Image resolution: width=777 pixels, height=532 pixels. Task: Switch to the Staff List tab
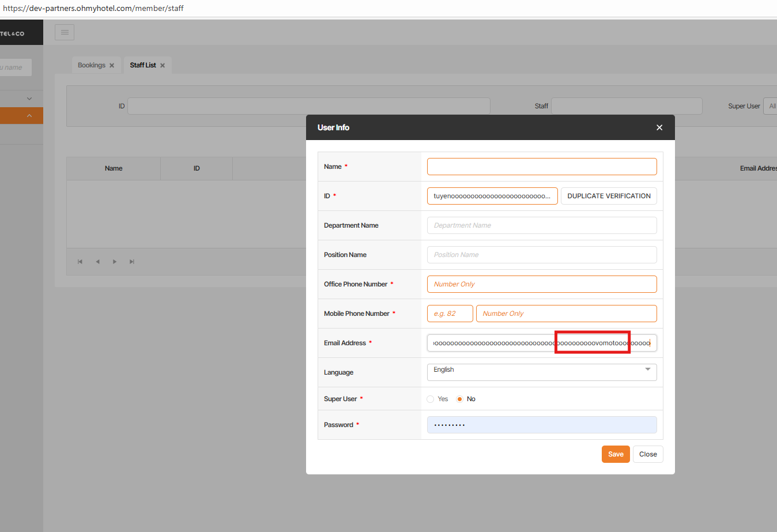point(142,65)
